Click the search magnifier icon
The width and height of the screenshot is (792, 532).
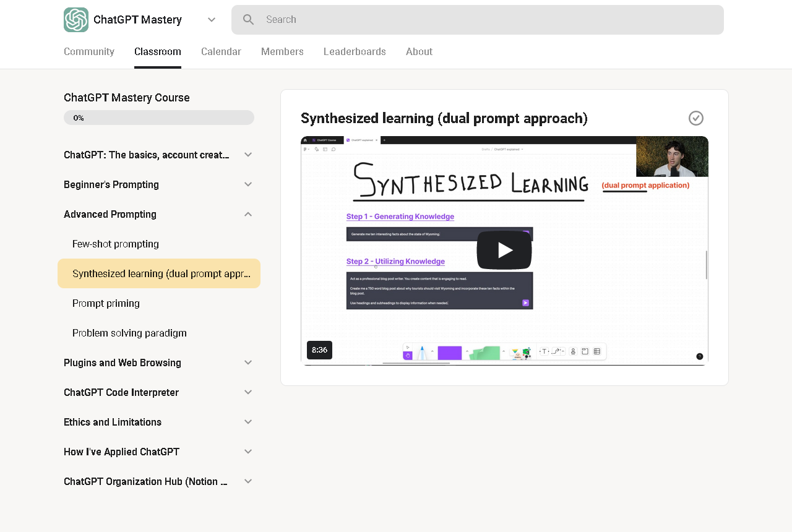249,20
